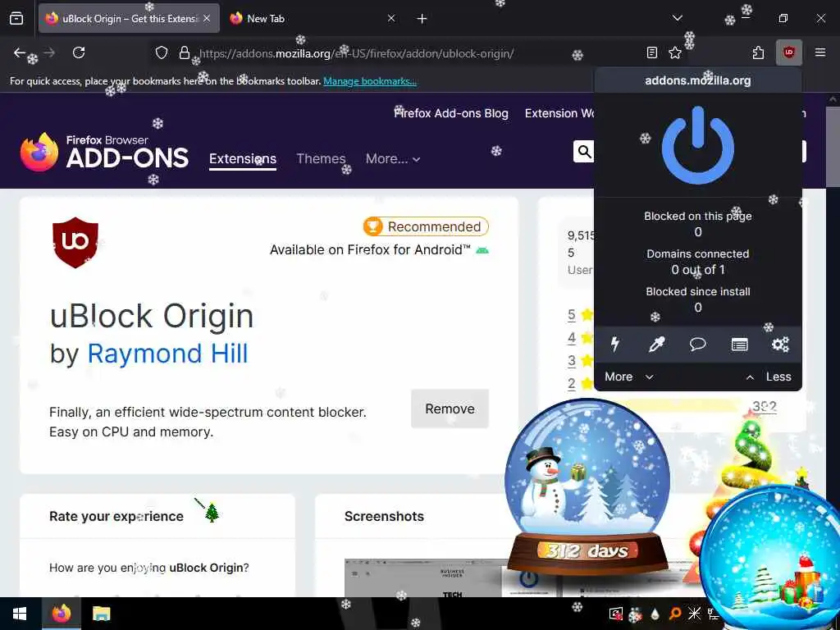Click the Recommended badge
Screen dimensions: 840x630
click(426, 226)
